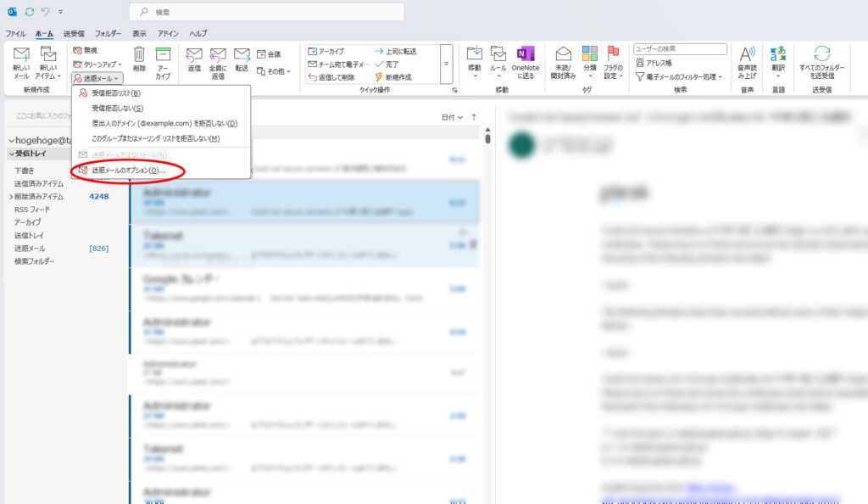Toggle 未読/開封済み read status

(564, 56)
